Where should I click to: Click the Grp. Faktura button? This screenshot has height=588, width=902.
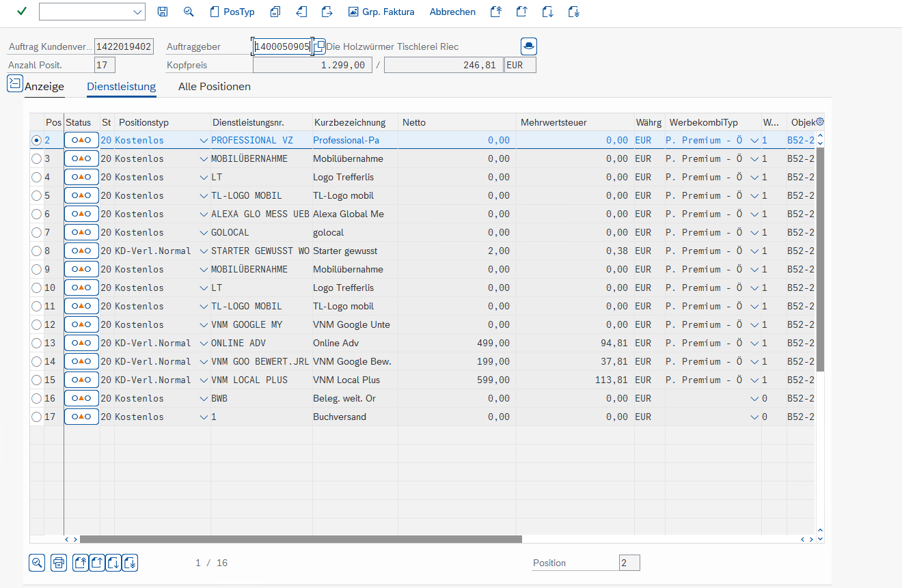coord(381,12)
